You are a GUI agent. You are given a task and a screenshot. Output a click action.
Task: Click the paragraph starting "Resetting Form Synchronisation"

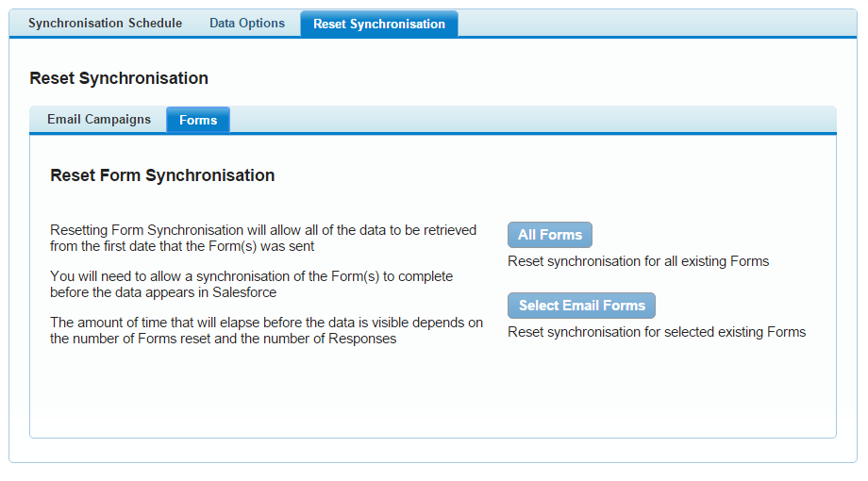tap(263, 238)
